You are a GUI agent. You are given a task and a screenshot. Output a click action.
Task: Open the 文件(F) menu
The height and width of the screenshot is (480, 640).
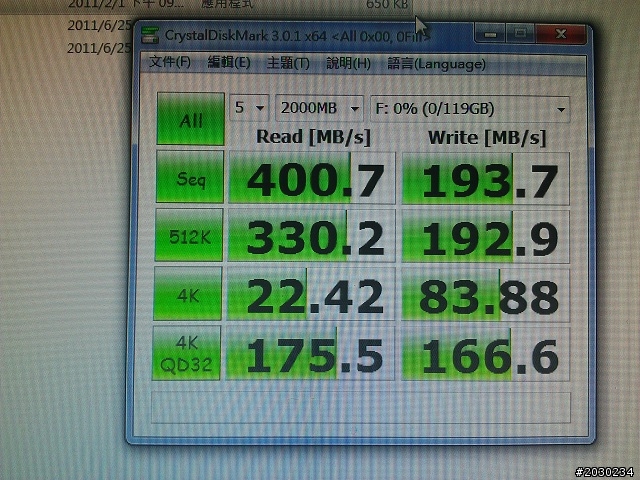[x=170, y=62]
